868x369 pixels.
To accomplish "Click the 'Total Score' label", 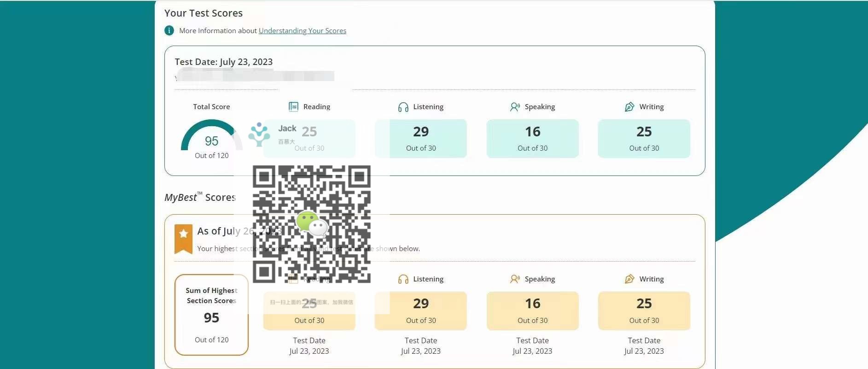I will pyautogui.click(x=211, y=107).
